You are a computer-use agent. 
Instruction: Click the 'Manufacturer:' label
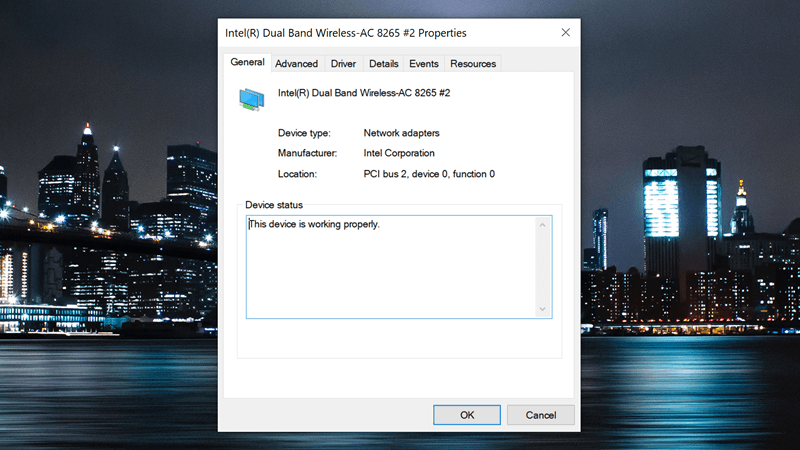tap(307, 153)
